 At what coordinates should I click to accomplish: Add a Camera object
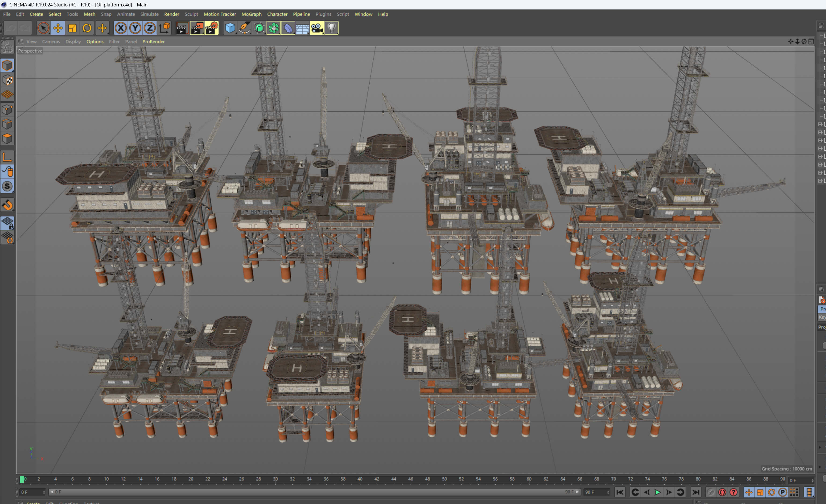point(317,28)
